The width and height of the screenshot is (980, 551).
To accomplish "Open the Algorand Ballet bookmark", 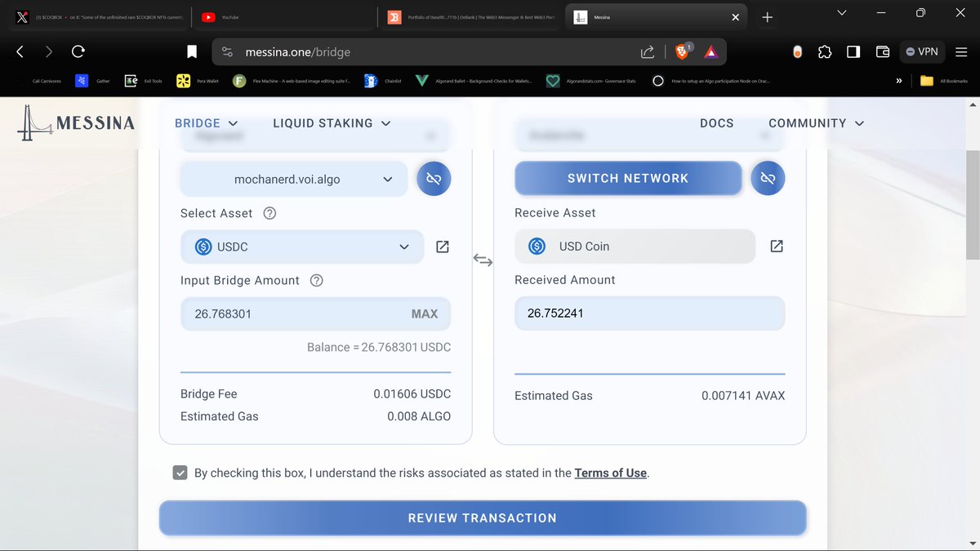I will click(x=474, y=81).
